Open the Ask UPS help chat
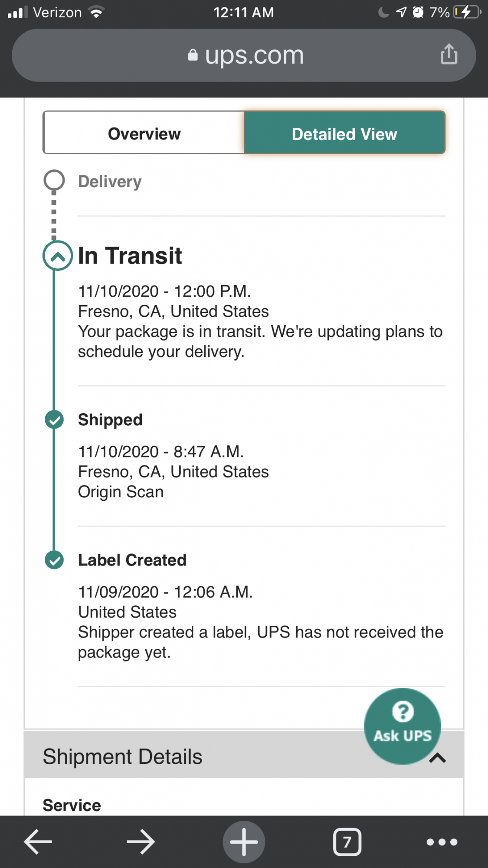This screenshot has height=868, width=488. [x=402, y=726]
